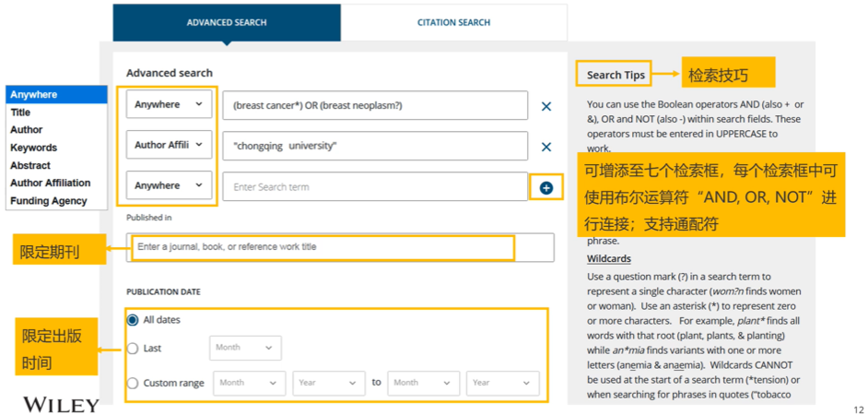Click the Wildcards heading in Search Tips
The height and width of the screenshot is (415, 868).
[x=608, y=259]
